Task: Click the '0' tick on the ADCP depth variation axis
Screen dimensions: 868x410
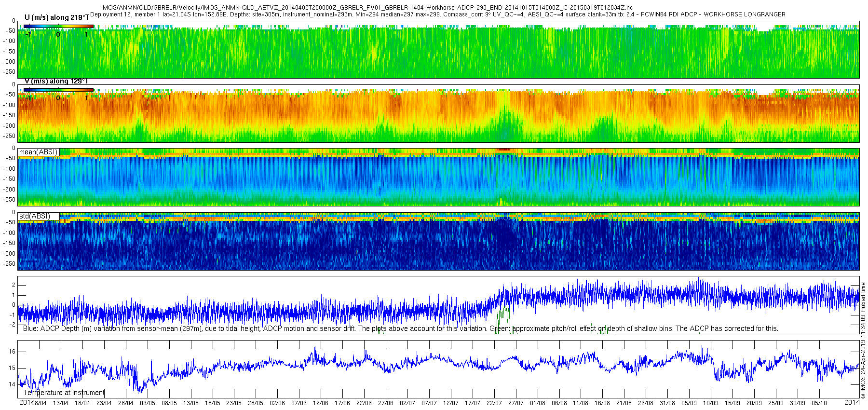Action: tap(14, 305)
